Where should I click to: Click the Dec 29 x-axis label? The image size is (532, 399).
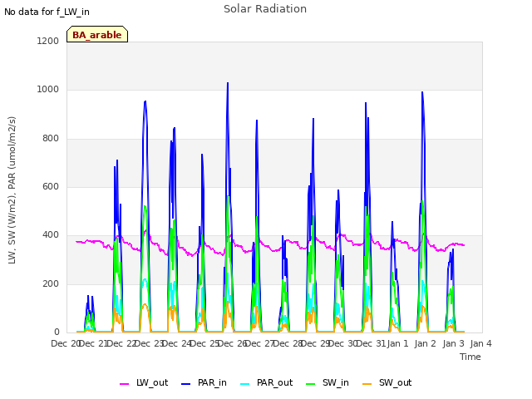tap(316, 343)
